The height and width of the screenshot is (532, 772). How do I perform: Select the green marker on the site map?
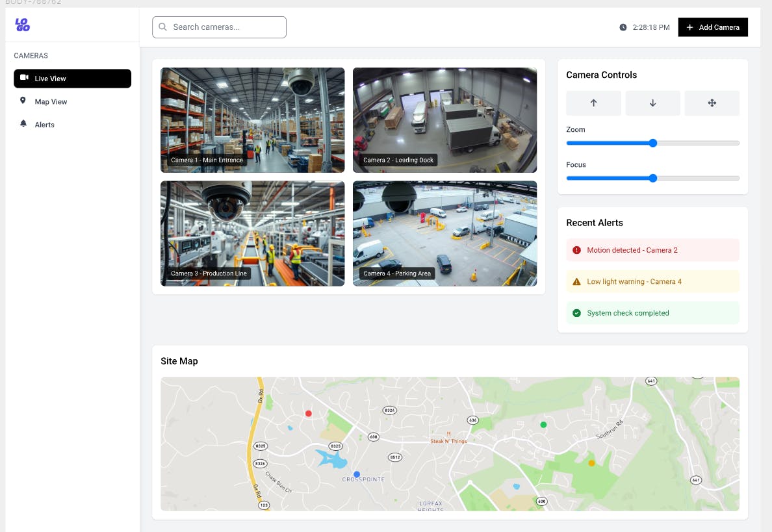click(543, 424)
